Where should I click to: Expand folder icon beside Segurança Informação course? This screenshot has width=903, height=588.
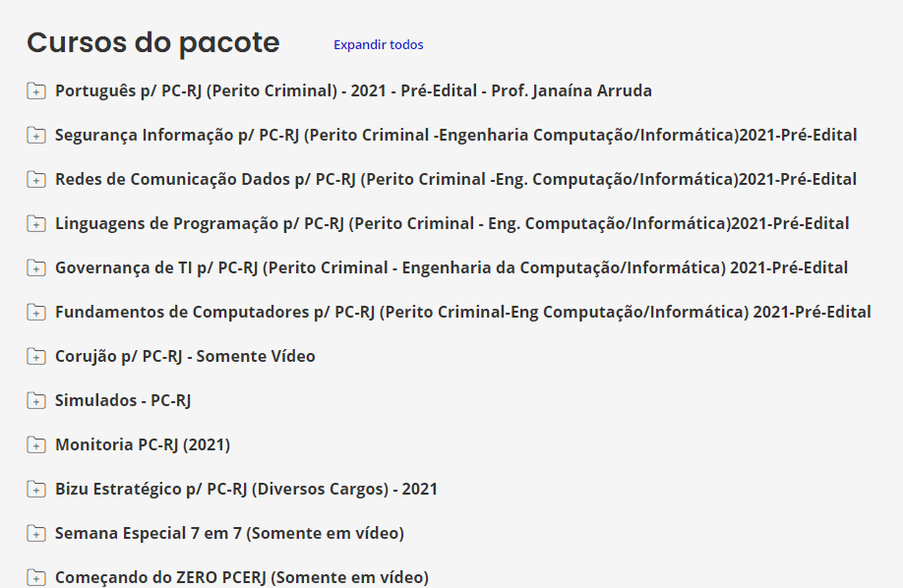(36, 136)
